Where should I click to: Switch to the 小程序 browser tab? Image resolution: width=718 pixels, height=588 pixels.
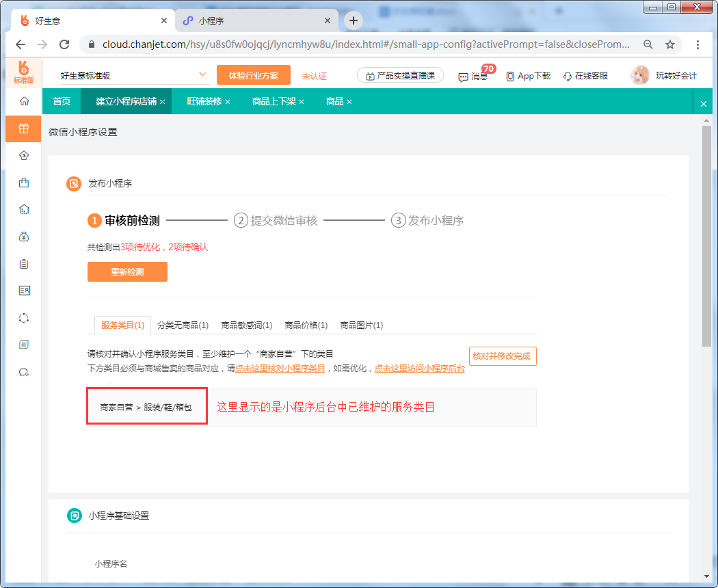[256, 21]
